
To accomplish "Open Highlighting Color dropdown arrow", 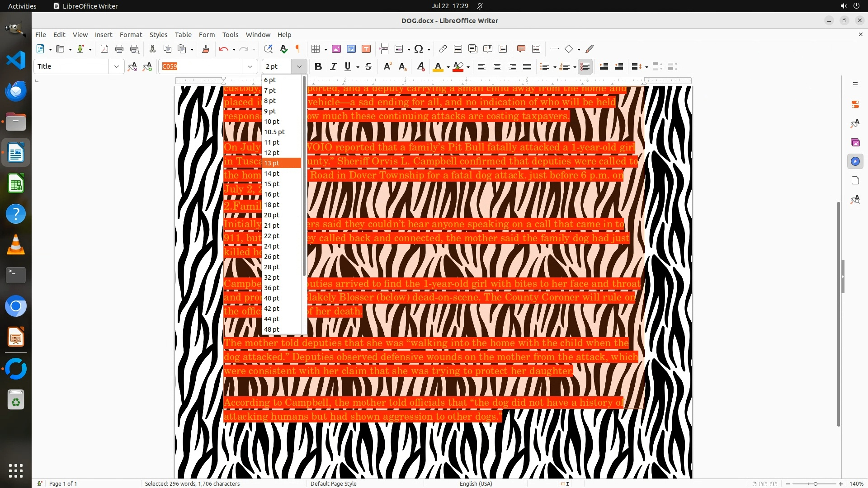I will point(468,67).
